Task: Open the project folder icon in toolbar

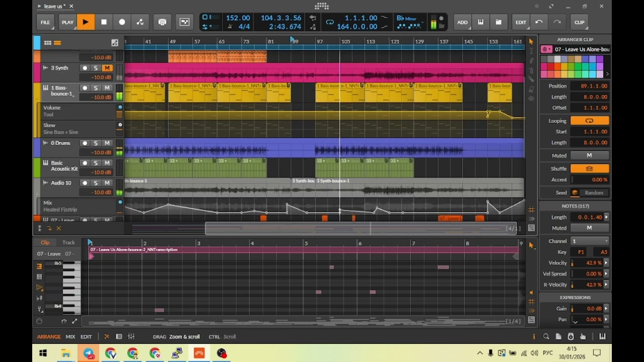Action: [x=499, y=22]
